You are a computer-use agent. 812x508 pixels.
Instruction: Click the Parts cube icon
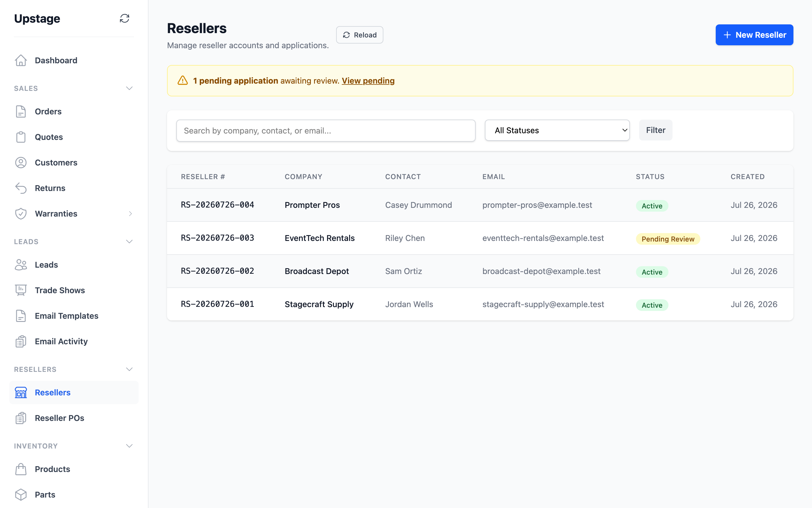click(x=21, y=495)
